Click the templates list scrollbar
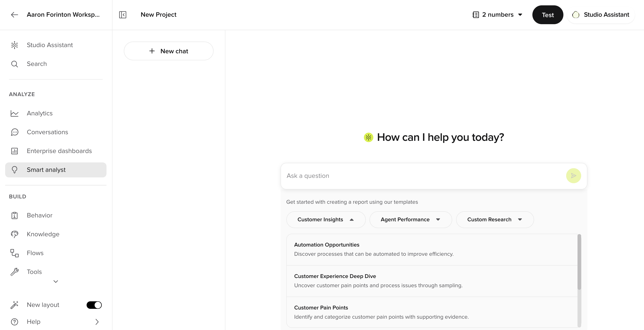Screen dimensions: 644x330 click(x=579, y=262)
